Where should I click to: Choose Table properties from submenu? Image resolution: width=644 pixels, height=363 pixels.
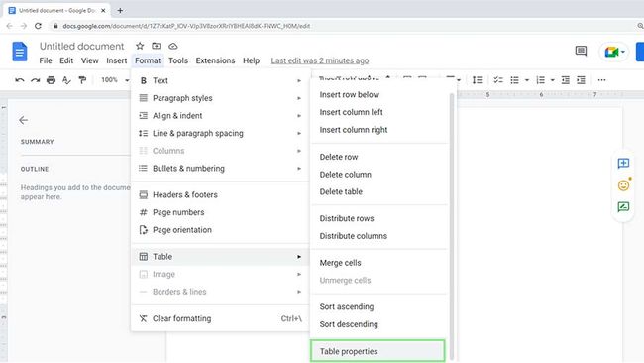pos(377,351)
